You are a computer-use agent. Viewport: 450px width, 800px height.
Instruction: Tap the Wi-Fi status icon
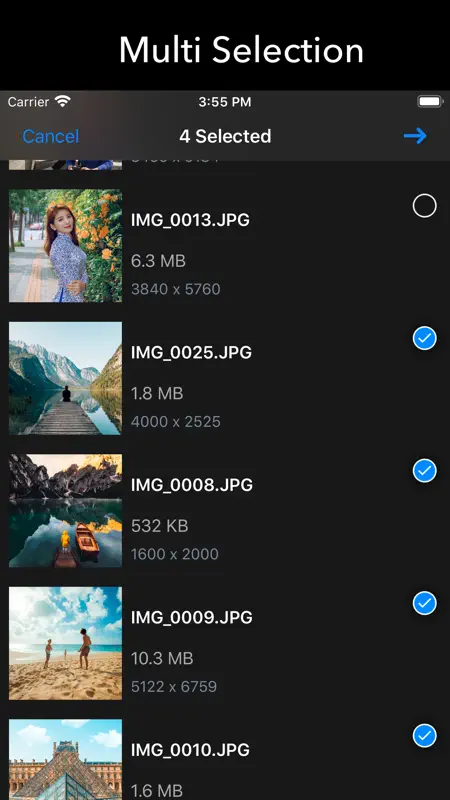click(63, 101)
